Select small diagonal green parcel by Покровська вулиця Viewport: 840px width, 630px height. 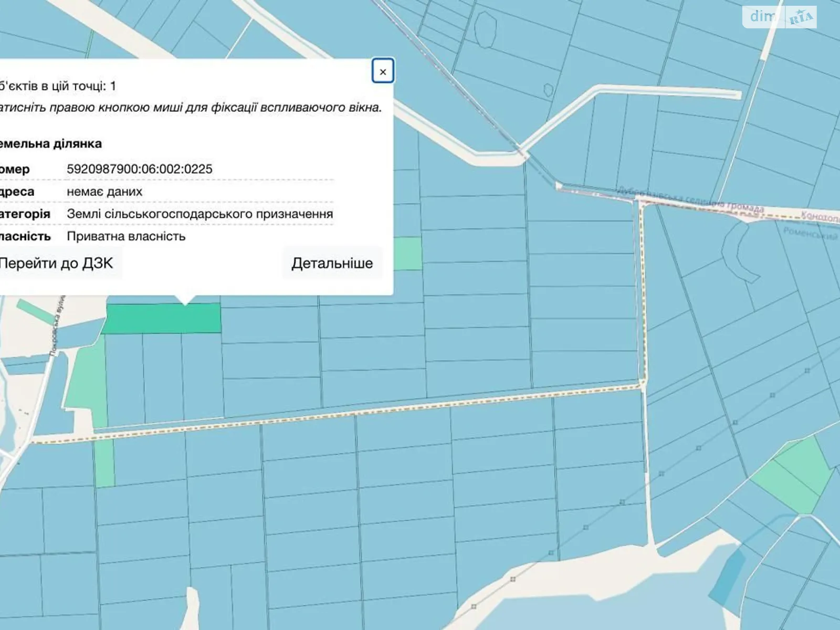coord(35,312)
